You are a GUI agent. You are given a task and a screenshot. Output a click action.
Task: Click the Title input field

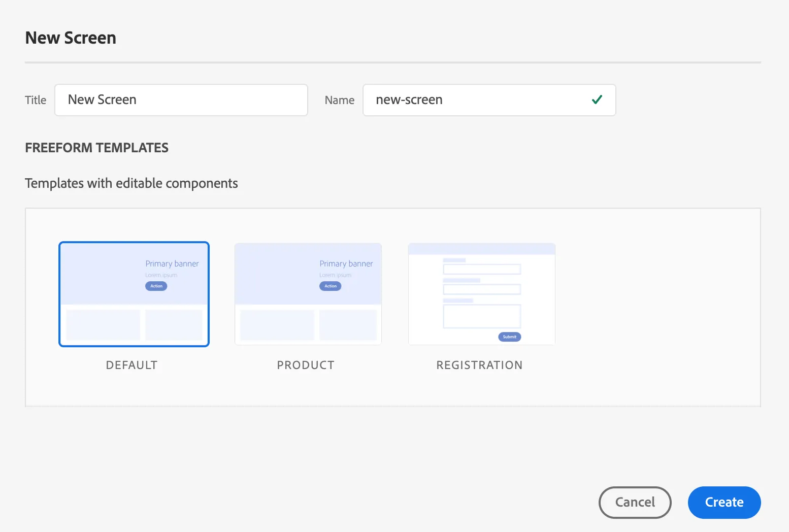tap(181, 100)
